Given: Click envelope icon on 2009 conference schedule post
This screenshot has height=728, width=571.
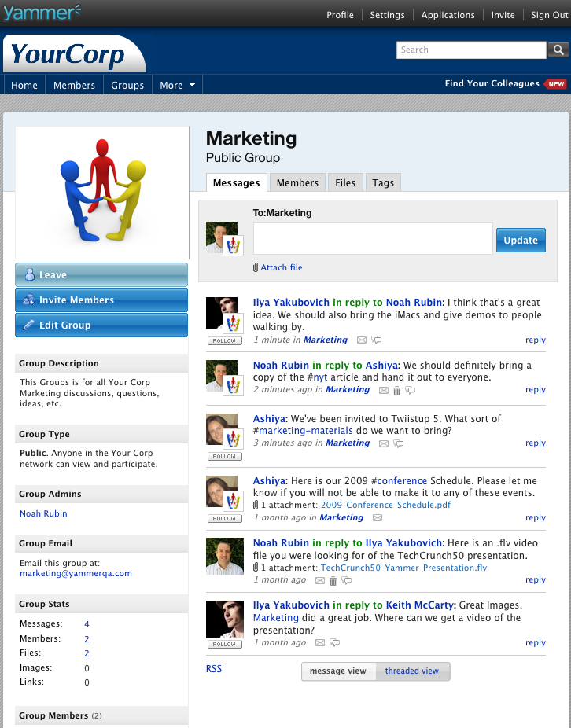Looking at the screenshot, I should click(x=378, y=518).
